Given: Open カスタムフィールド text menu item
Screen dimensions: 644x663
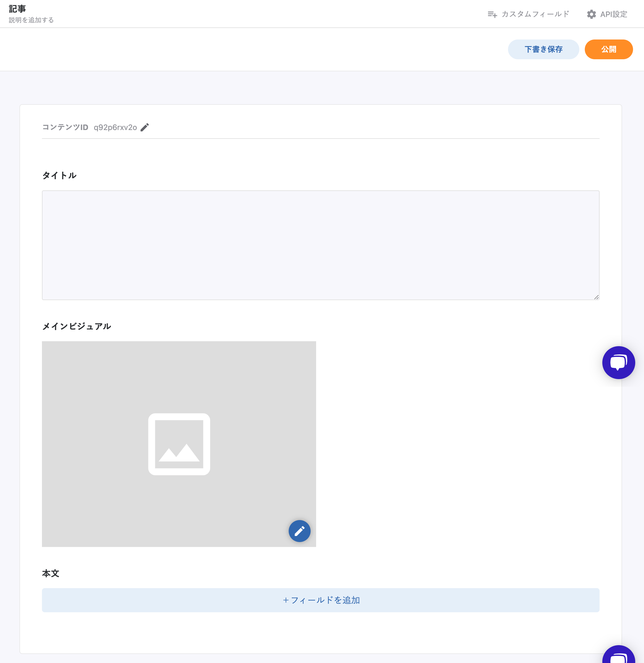Looking at the screenshot, I should [535, 14].
